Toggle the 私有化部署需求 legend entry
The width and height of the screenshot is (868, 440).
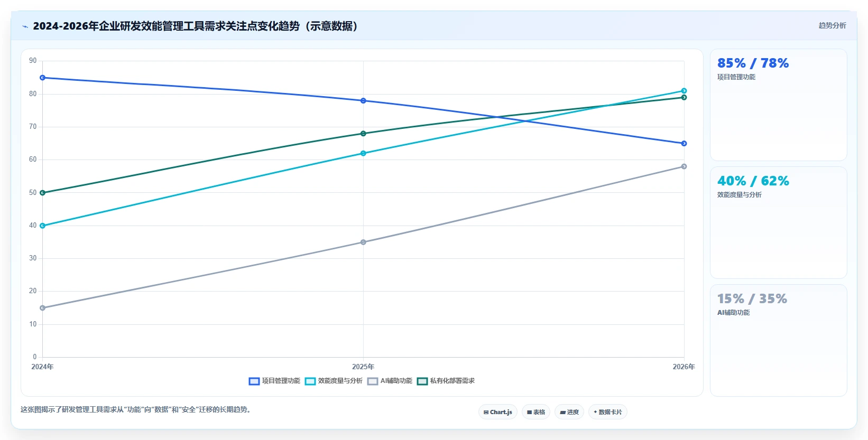point(446,381)
